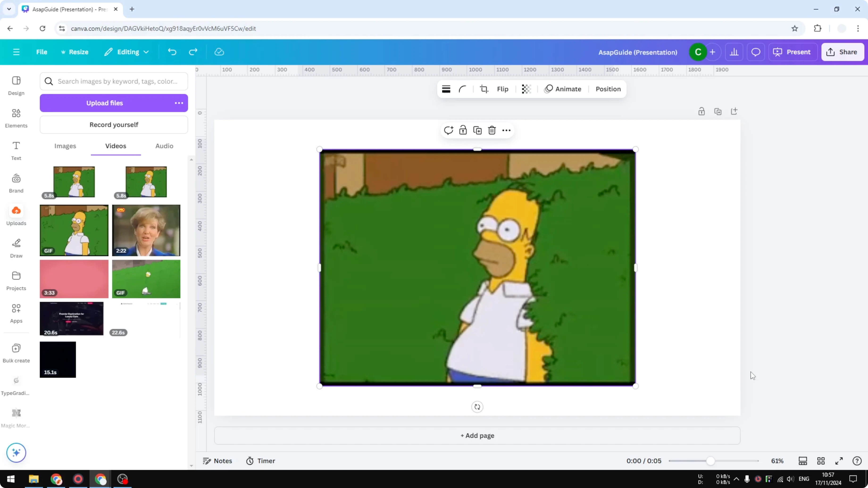Image resolution: width=868 pixels, height=488 pixels.
Task: Delete the selected video element
Action: pyautogui.click(x=492, y=130)
